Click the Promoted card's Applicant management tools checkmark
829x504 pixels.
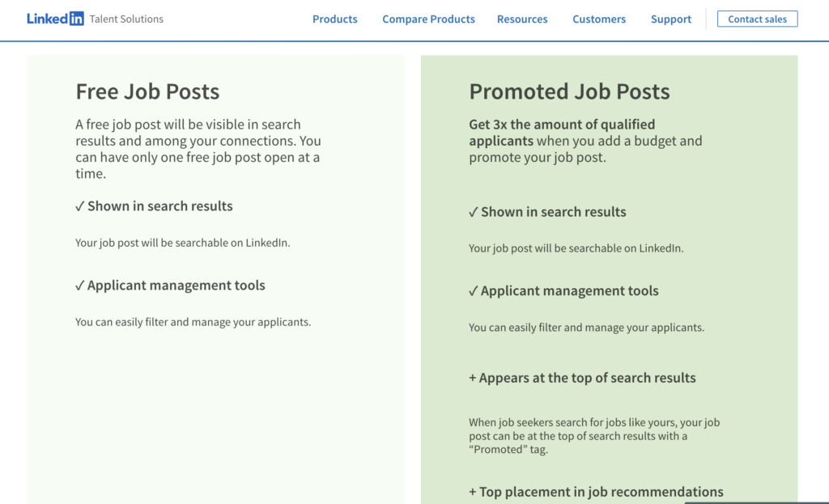coord(473,291)
